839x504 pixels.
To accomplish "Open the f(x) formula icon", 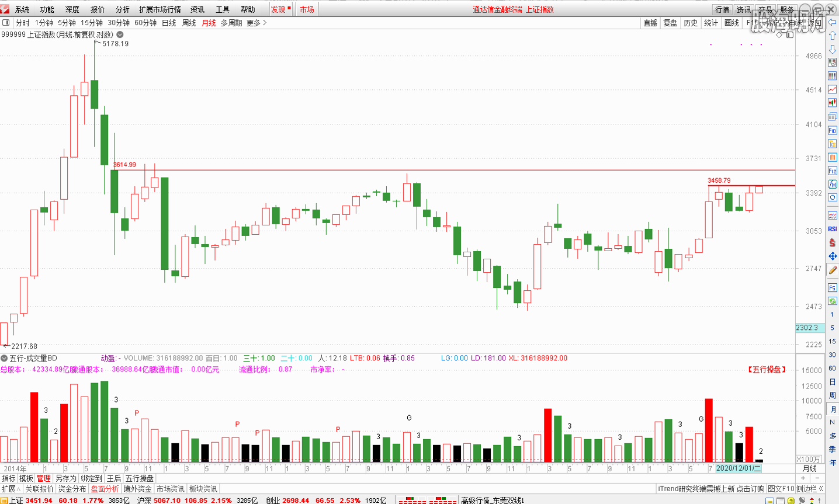I will click(833, 184).
